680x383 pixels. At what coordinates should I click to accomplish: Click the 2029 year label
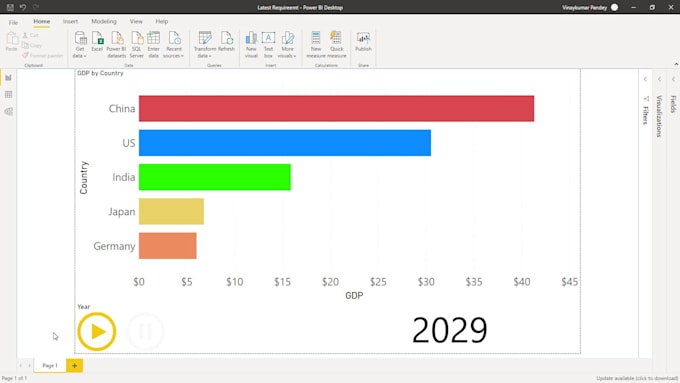450,331
